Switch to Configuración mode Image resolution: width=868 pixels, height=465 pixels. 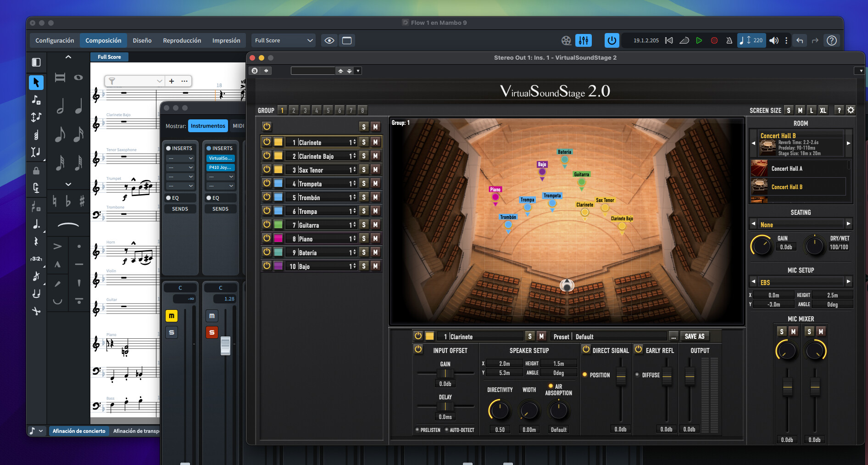pyautogui.click(x=55, y=40)
